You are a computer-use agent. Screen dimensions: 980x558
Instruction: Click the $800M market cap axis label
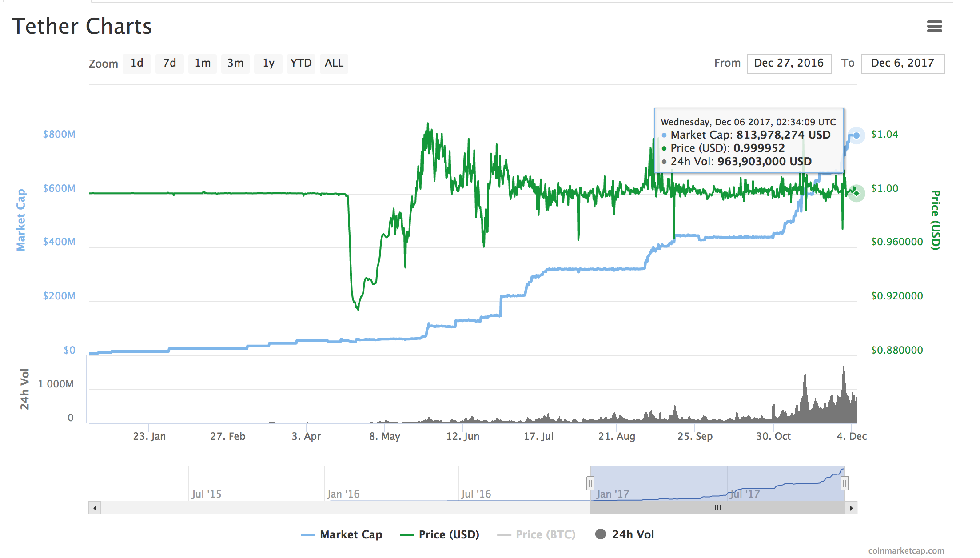coord(59,134)
